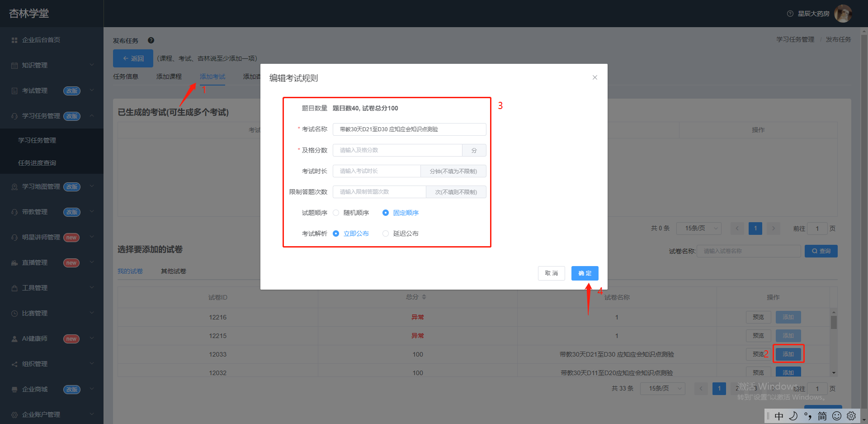Screen dimensions: 868x424
Task: Open upper 15条/页 page size dropdown
Action: 699,229
